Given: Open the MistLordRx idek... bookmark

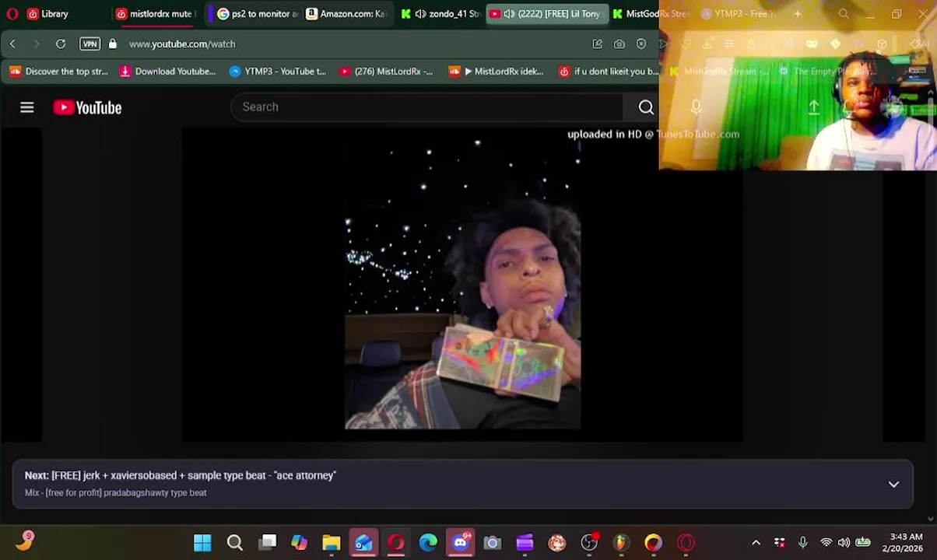Looking at the screenshot, I should 497,72.
